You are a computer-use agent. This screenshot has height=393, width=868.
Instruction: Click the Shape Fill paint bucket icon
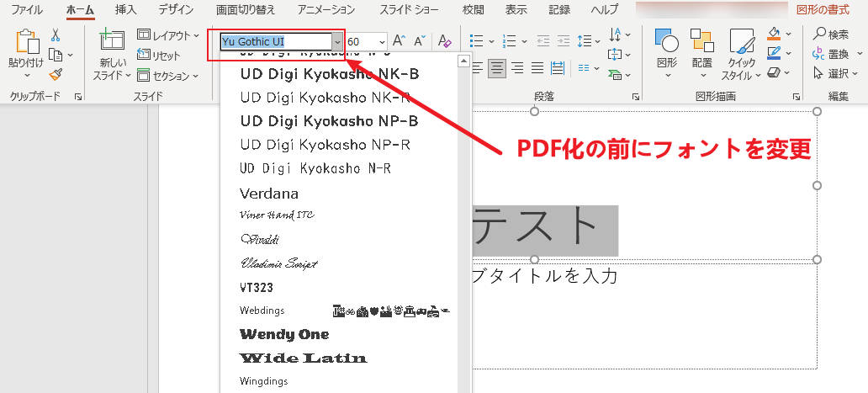tap(774, 35)
